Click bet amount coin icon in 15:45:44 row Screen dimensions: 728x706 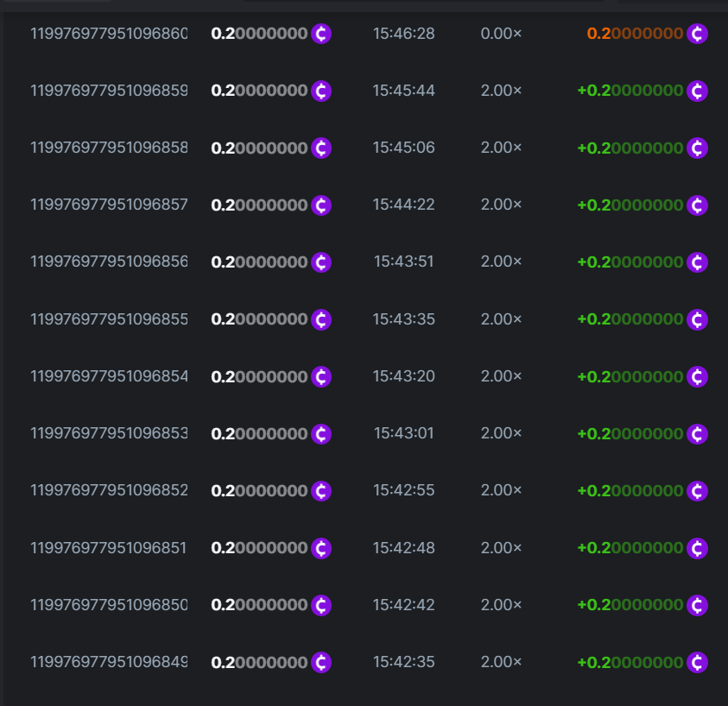321,91
